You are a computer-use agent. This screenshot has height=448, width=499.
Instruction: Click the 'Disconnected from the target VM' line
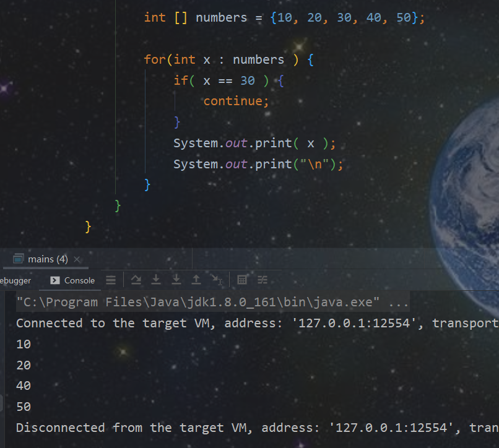(x=258, y=428)
